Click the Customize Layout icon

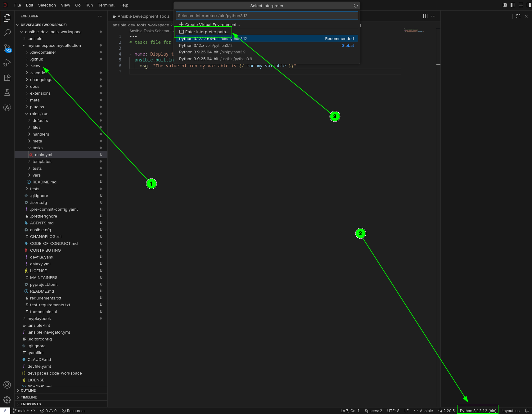505,5
